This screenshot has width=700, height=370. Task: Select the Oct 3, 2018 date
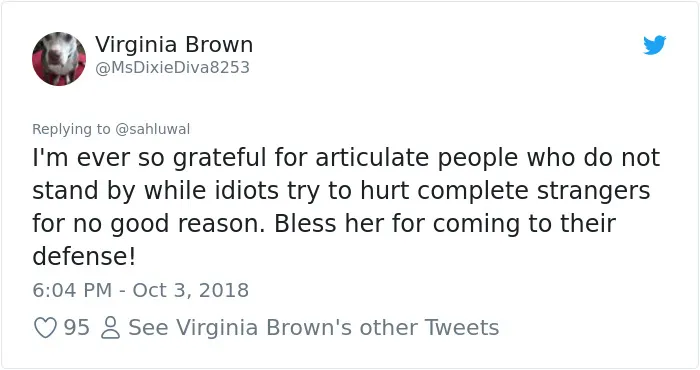[x=191, y=290]
